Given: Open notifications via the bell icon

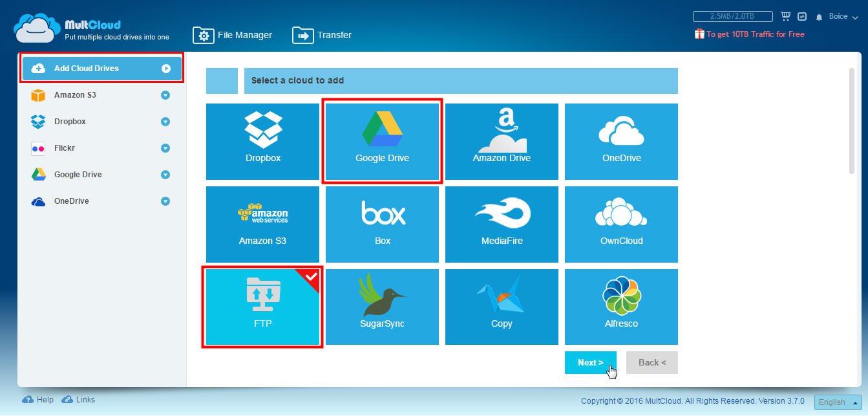Looking at the screenshot, I should click(820, 16).
